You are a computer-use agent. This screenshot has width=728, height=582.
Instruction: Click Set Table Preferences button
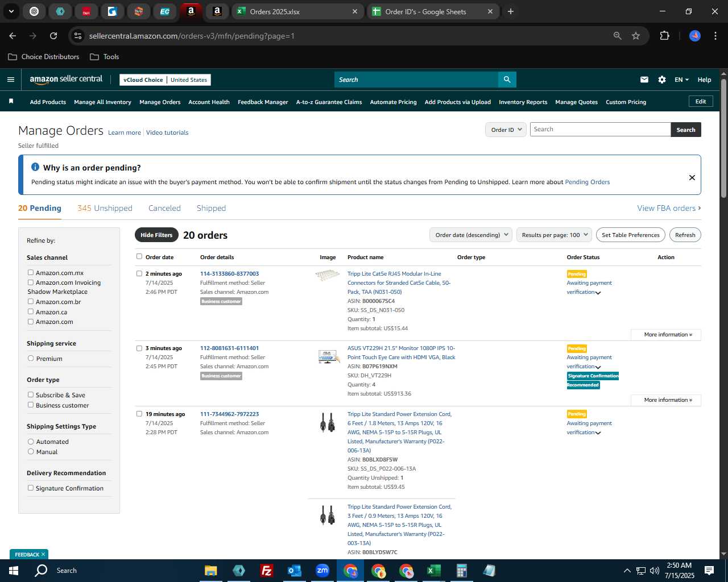click(631, 235)
